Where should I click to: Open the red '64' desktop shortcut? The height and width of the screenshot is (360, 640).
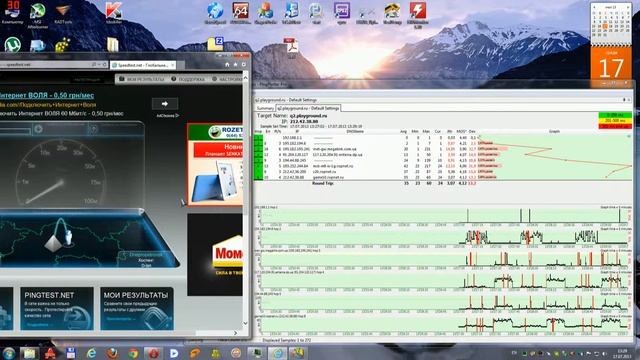tap(240, 12)
